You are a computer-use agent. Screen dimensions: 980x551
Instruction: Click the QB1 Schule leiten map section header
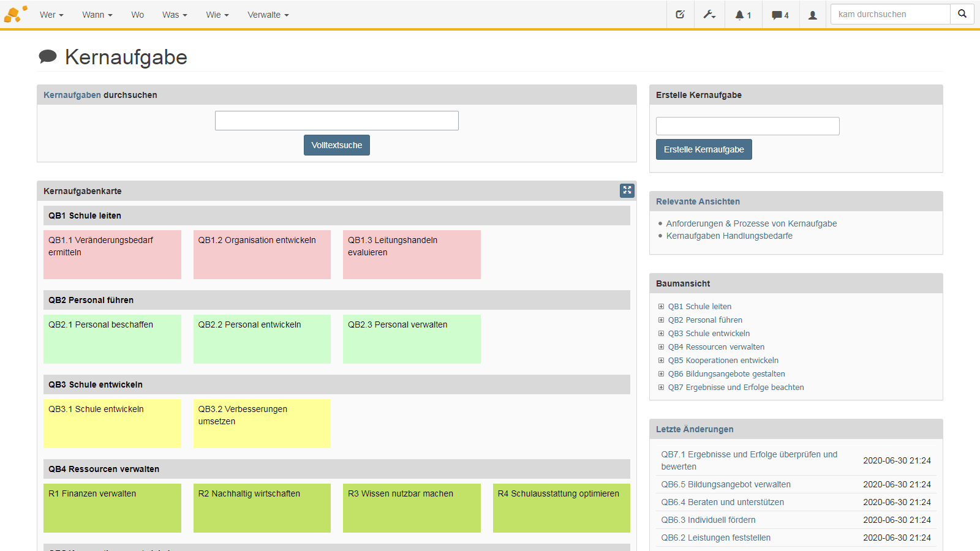click(337, 216)
